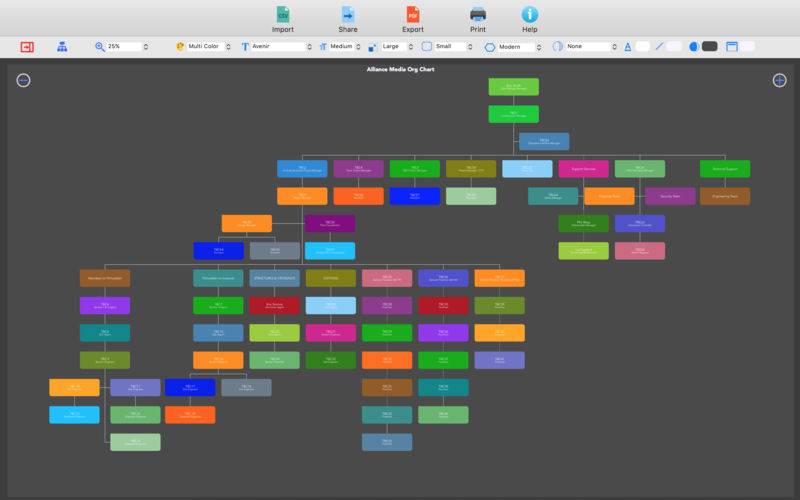The height and width of the screenshot is (500, 800).
Task: Click the Print toolbar icon
Action: point(478,14)
